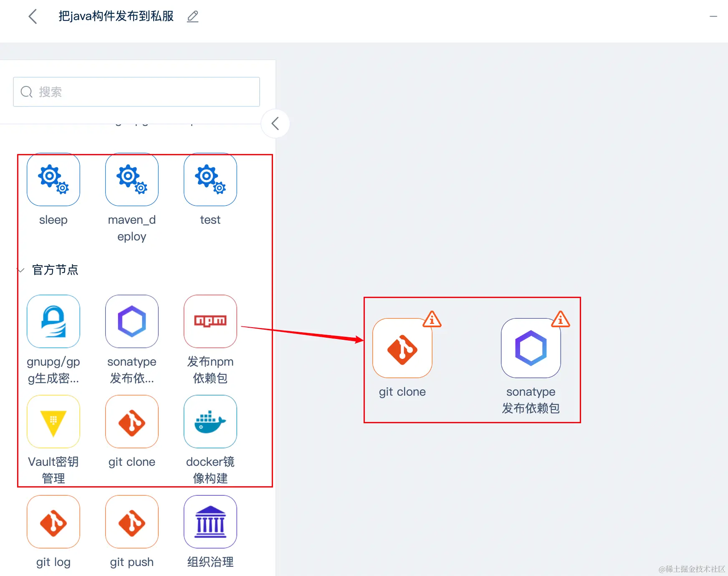Click the 'Vault密钥管理' label text
728x576 pixels.
click(53, 470)
